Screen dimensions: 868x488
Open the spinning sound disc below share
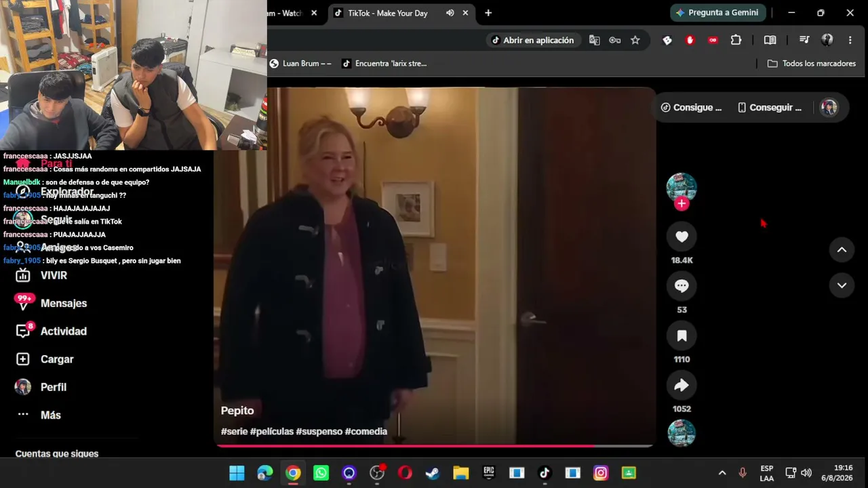pyautogui.click(x=682, y=433)
